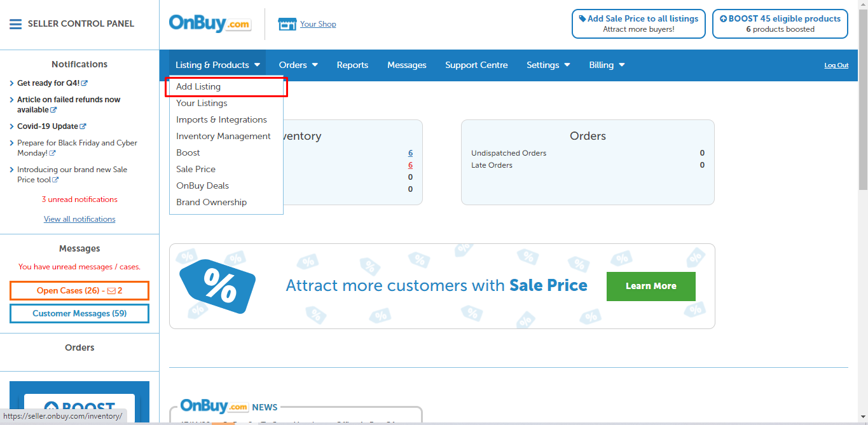Click the Notifications heading
The width and height of the screenshot is (868, 425).
tap(79, 64)
